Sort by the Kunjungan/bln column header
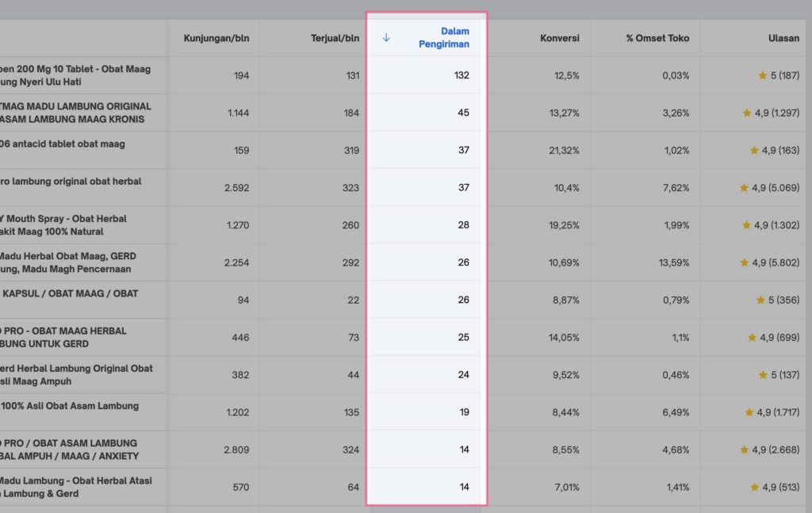Image resolution: width=812 pixels, height=513 pixels. [x=216, y=38]
